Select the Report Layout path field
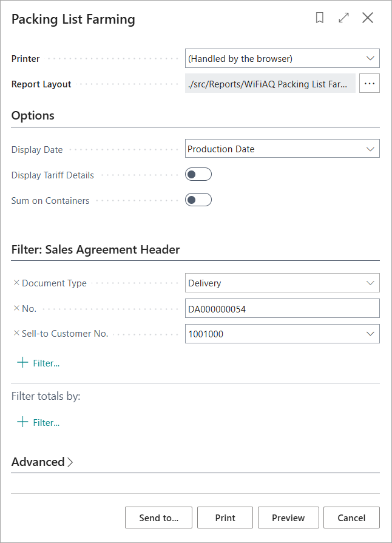 tap(270, 84)
